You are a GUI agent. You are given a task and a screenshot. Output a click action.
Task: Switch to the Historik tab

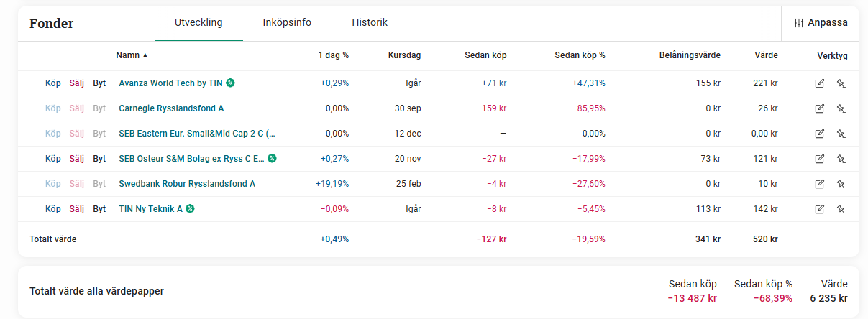(x=370, y=23)
